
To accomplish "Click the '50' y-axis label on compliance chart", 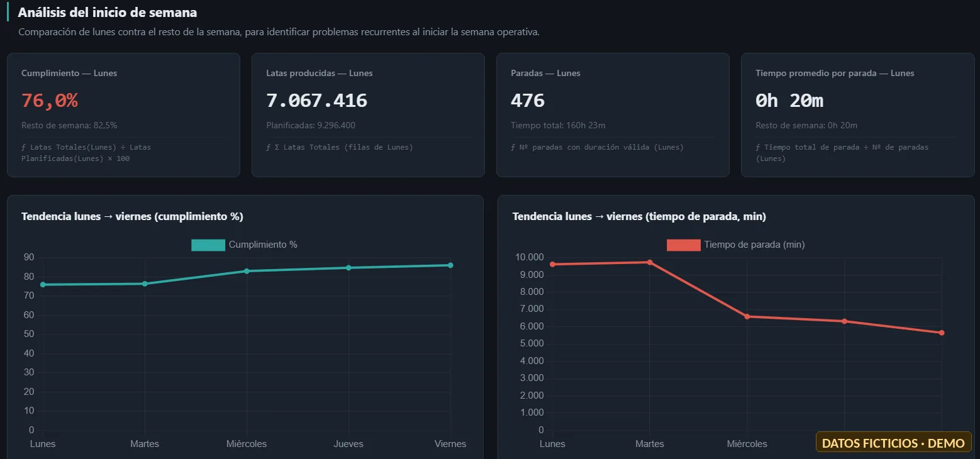I will (29, 334).
